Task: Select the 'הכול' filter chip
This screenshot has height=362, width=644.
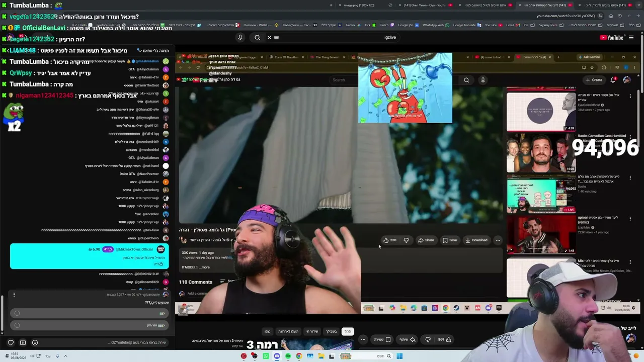Action: click(x=348, y=331)
